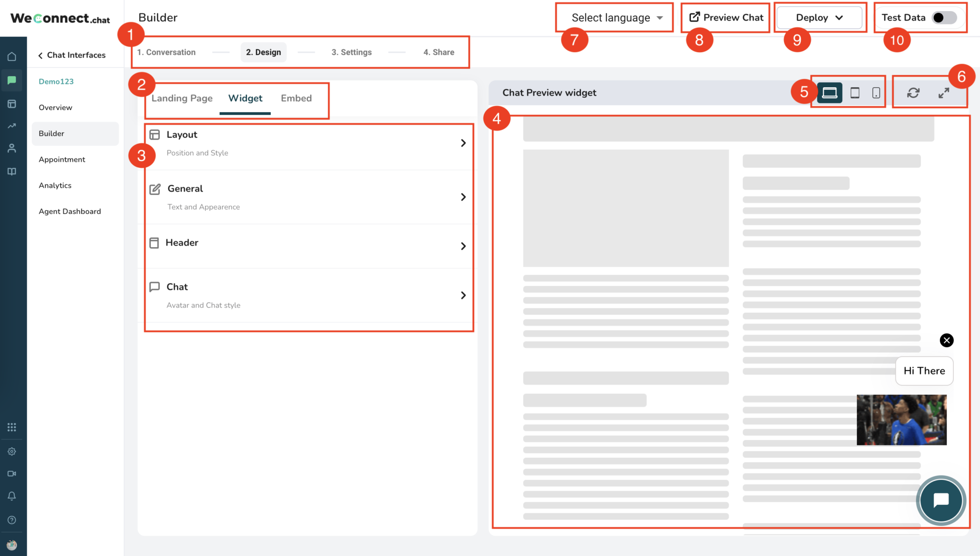Expand chat preview to fullscreen

click(x=944, y=92)
